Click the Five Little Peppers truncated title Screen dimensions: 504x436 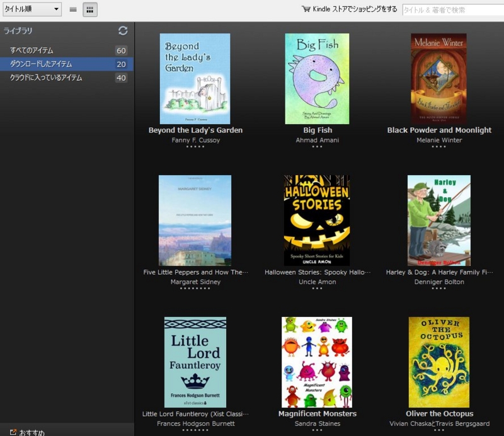coord(196,272)
